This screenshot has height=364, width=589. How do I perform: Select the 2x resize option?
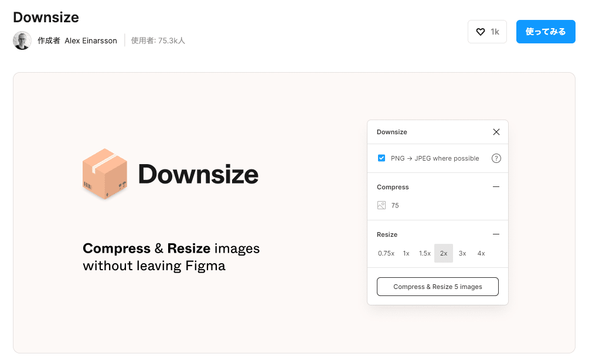[x=444, y=253]
